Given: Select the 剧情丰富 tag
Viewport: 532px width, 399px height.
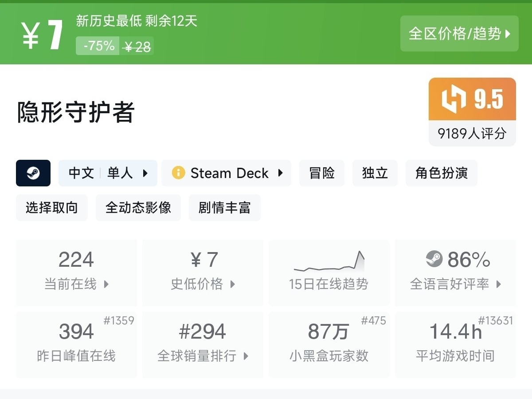Looking at the screenshot, I should point(225,208).
